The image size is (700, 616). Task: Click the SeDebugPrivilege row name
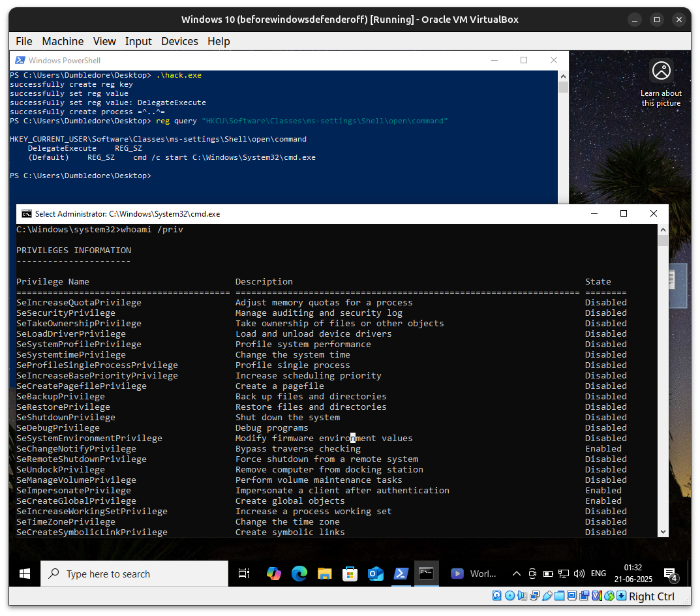(x=58, y=428)
